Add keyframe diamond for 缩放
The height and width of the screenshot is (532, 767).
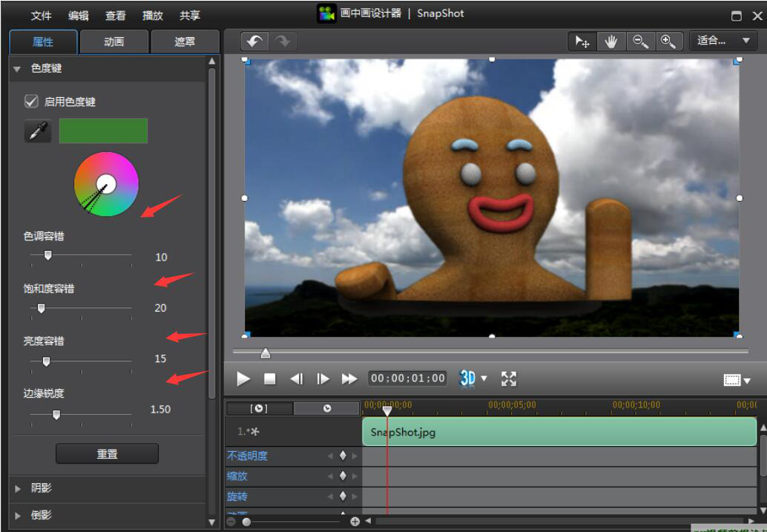(x=343, y=476)
